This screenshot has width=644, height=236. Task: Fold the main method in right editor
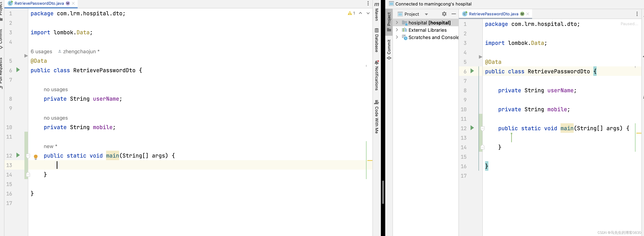pos(483,128)
